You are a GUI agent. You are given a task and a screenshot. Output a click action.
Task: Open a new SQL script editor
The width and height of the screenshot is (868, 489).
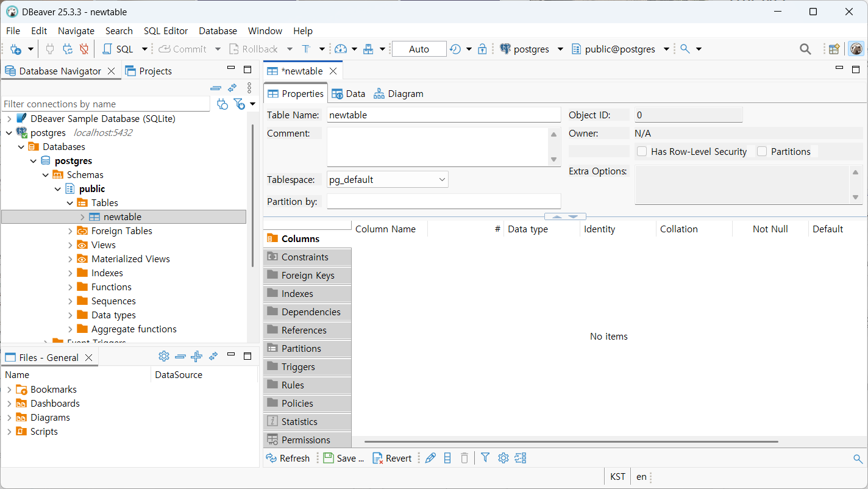tap(117, 49)
